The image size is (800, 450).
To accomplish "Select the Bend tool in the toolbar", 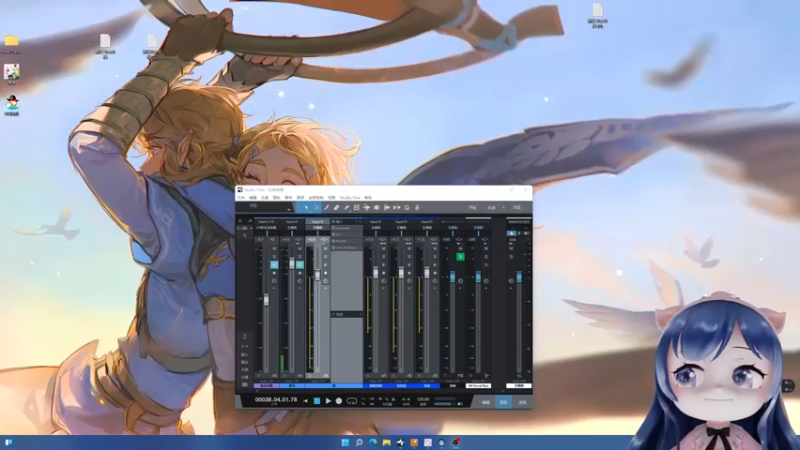I will (x=366, y=208).
